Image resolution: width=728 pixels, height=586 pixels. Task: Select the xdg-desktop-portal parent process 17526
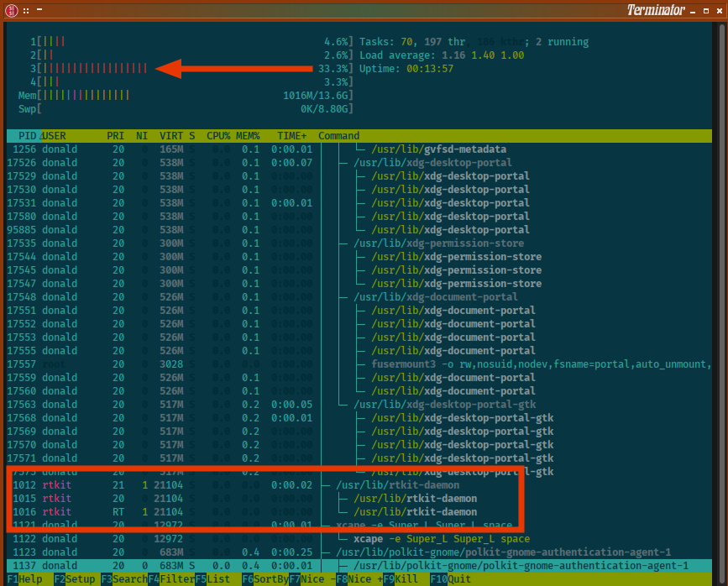pos(359,163)
